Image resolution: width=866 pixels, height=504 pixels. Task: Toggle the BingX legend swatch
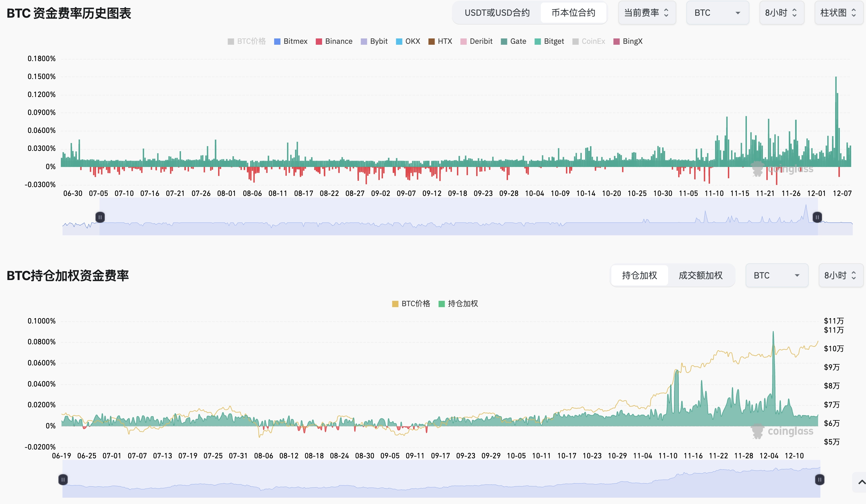tap(616, 42)
